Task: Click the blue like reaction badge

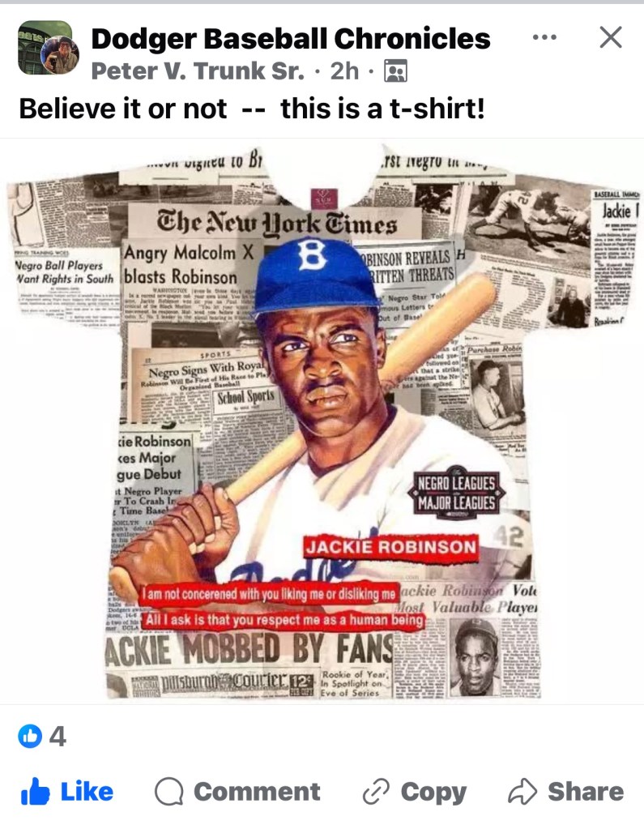Action: pyautogui.click(x=30, y=736)
